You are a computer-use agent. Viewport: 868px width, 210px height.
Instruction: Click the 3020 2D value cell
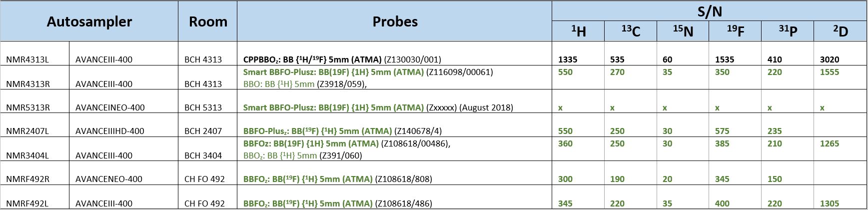830,59
